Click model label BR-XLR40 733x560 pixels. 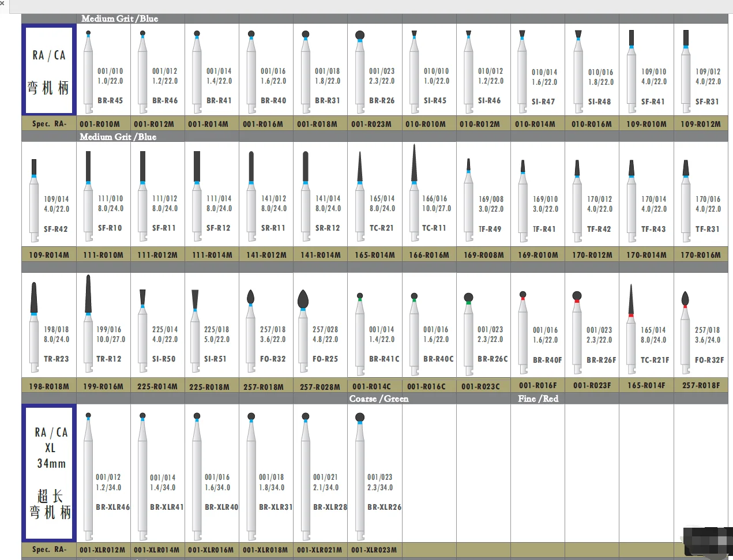click(x=221, y=507)
